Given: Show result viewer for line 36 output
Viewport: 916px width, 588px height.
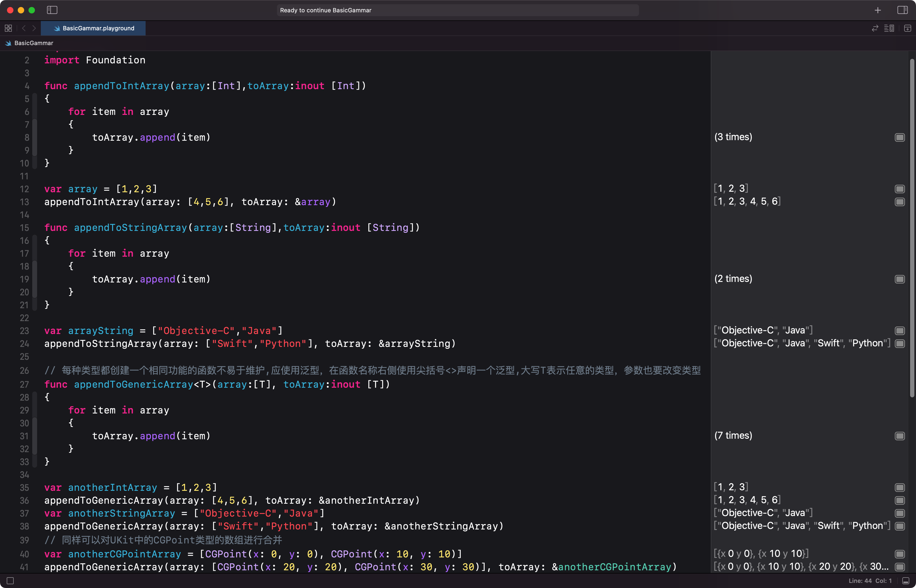Looking at the screenshot, I should [x=900, y=500].
